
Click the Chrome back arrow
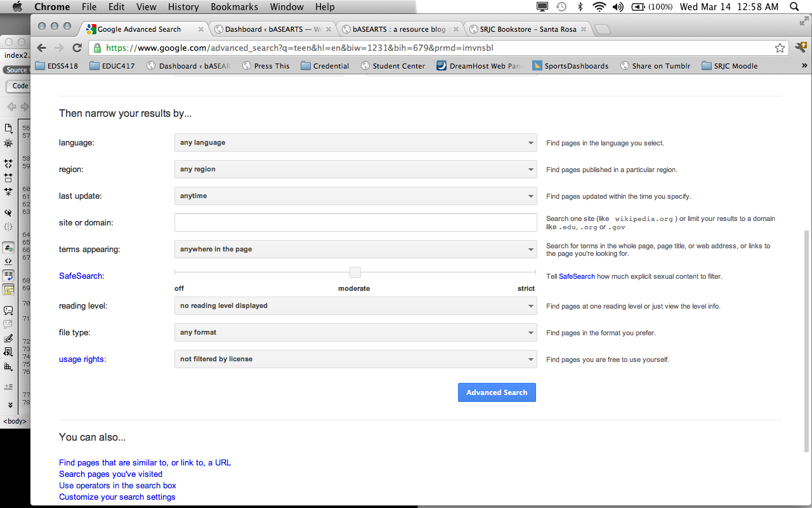42,48
